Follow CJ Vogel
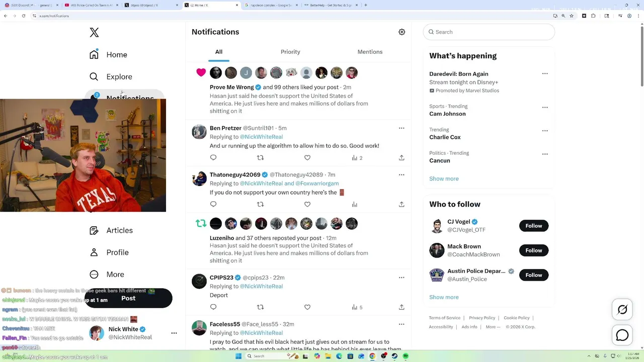Viewport: 644px width, 362px height. (534, 226)
